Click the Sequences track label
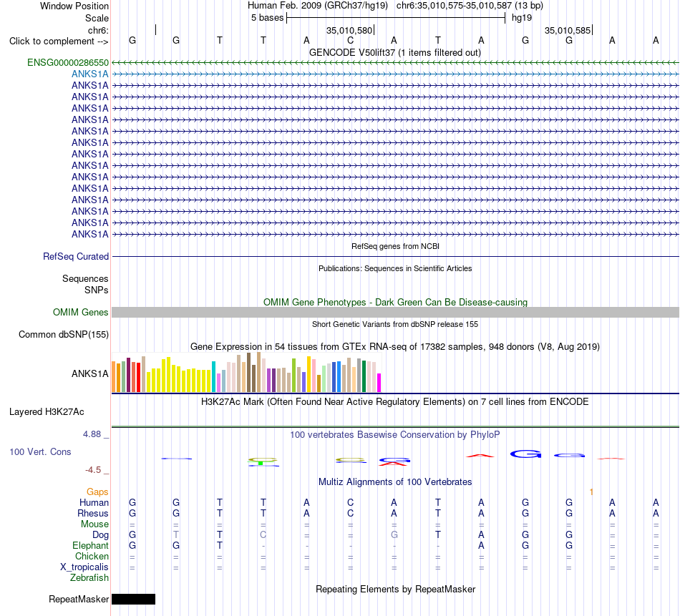Viewport: 680px width, 616px height. (x=85, y=279)
